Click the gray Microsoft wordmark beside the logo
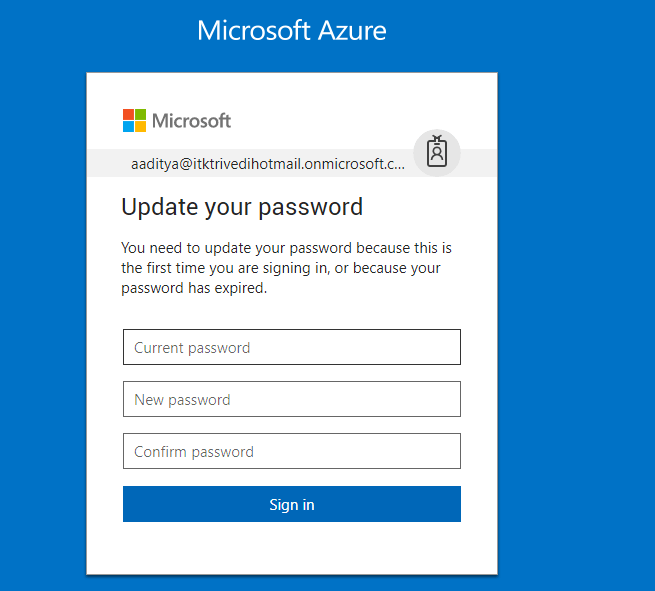 (x=191, y=121)
